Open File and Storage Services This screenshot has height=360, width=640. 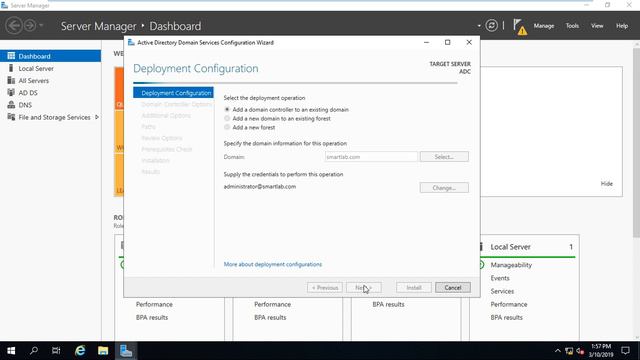tap(50, 117)
